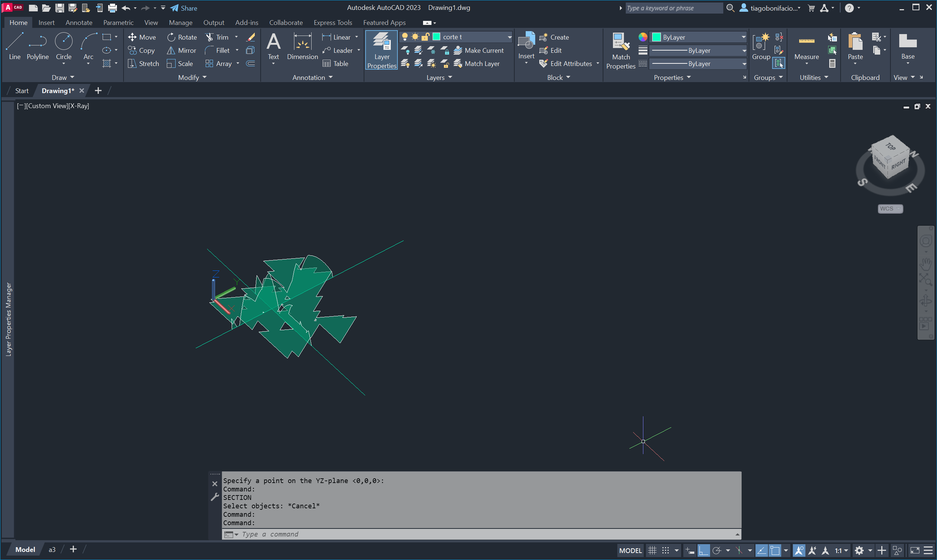
Task: Toggle the grid display in status bar
Action: 652,550
